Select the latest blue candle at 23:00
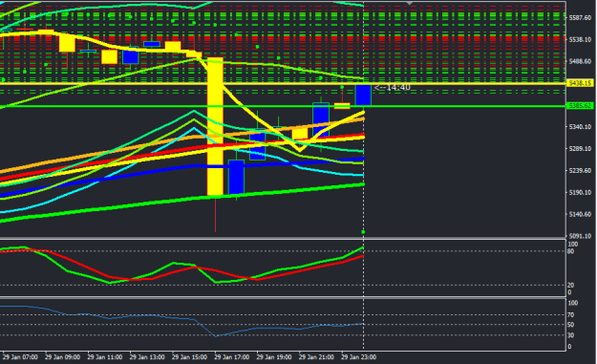 click(x=363, y=95)
